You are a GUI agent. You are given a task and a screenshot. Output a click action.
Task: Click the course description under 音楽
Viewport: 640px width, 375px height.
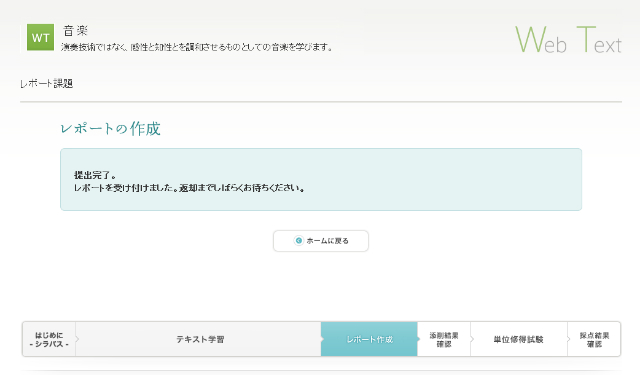(x=197, y=47)
